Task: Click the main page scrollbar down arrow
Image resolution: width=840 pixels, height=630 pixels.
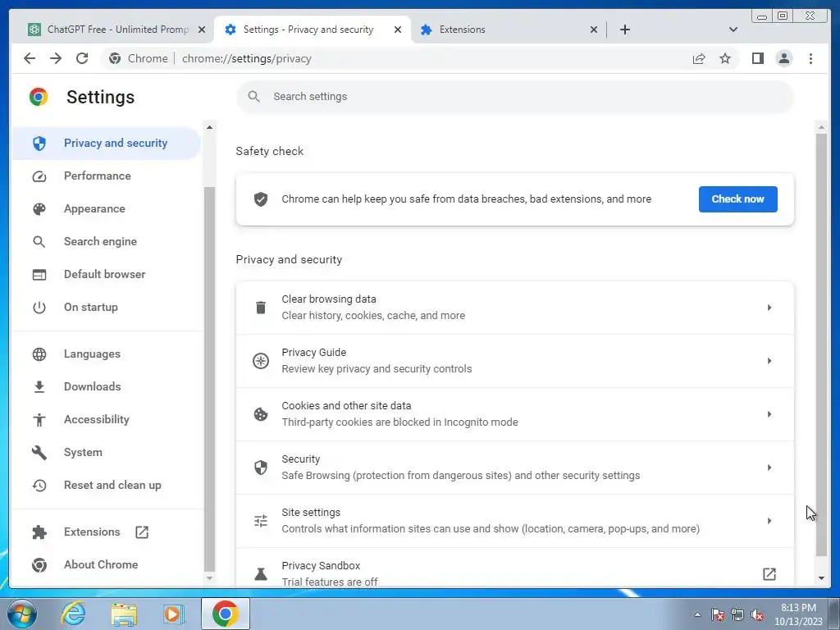Action: tap(821, 578)
